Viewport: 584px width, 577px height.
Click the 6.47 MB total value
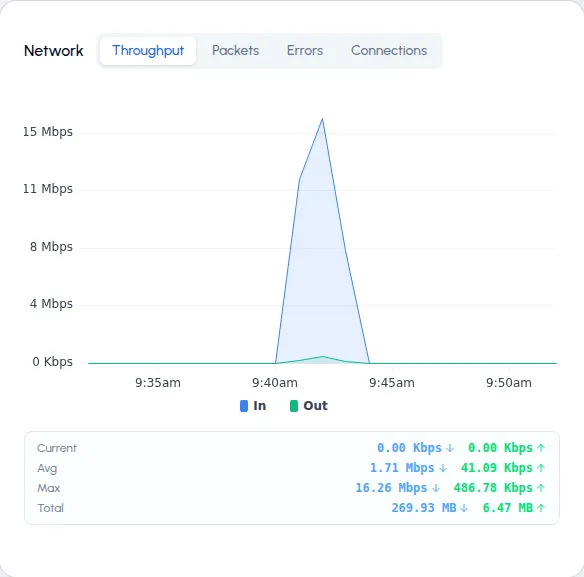coord(508,508)
